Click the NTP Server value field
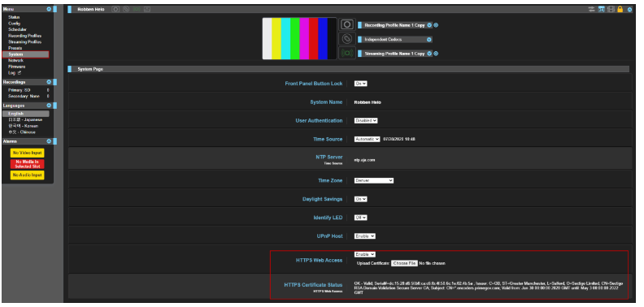 [x=365, y=160]
